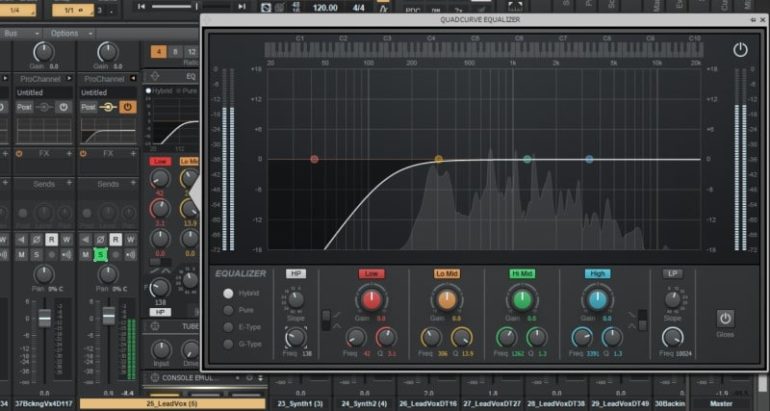
Task: Toggle the Lo Mid band button
Action: click(446, 273)
